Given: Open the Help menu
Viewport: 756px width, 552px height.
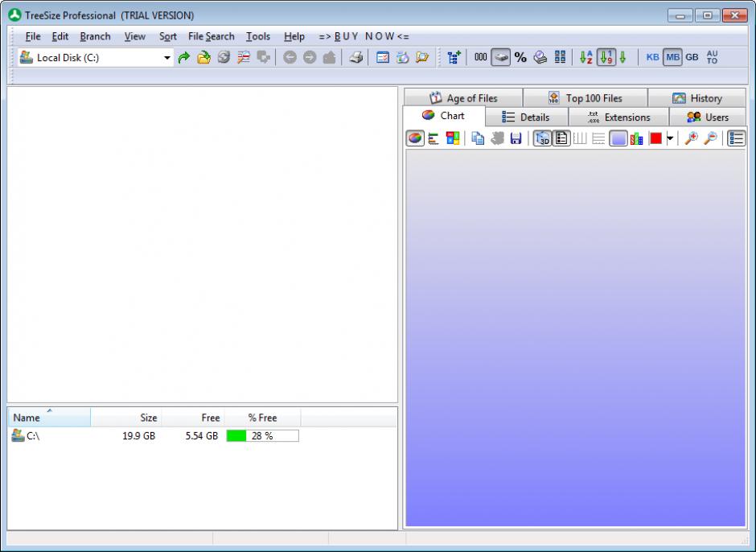Looking at the screenshot, I should click(x=294, y=37).
